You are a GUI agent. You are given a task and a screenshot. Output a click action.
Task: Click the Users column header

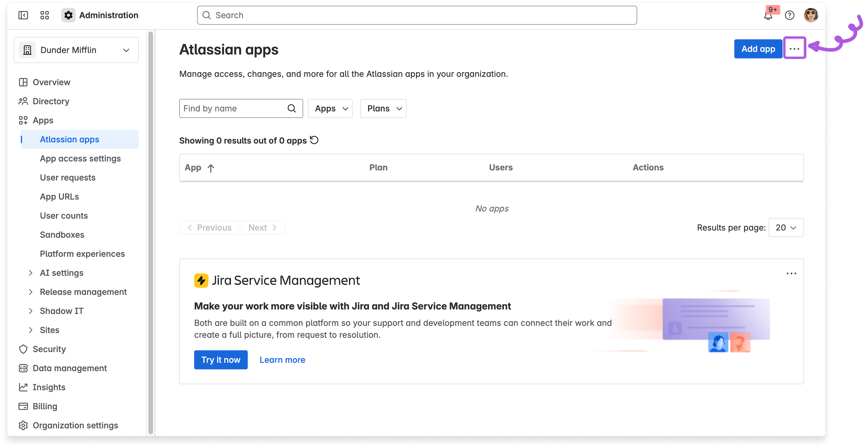[501, 167]
